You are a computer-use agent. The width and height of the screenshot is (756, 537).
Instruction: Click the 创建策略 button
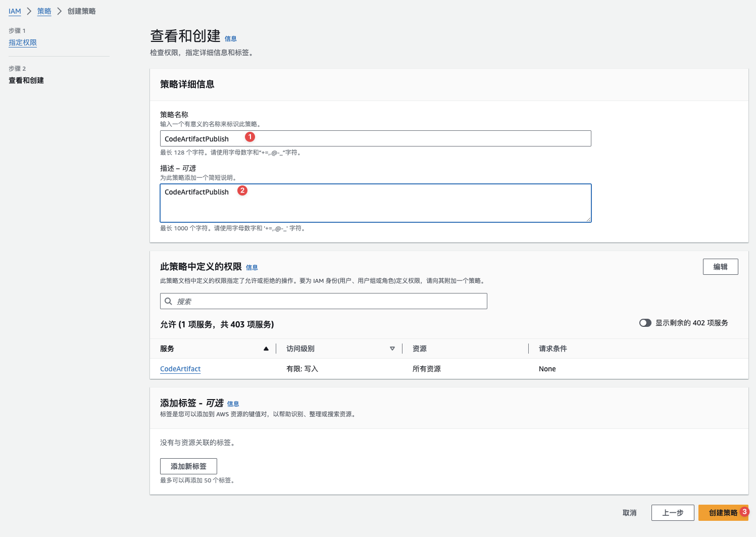point(723,513)
